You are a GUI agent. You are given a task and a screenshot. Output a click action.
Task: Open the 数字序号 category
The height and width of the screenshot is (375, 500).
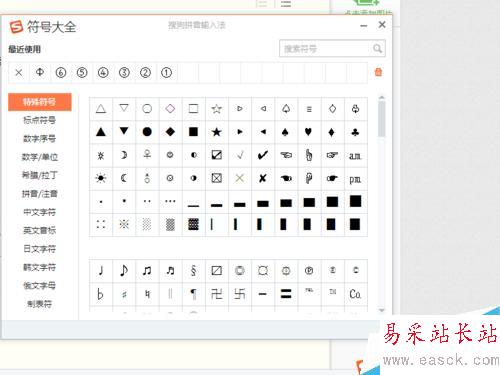[40, 138]
